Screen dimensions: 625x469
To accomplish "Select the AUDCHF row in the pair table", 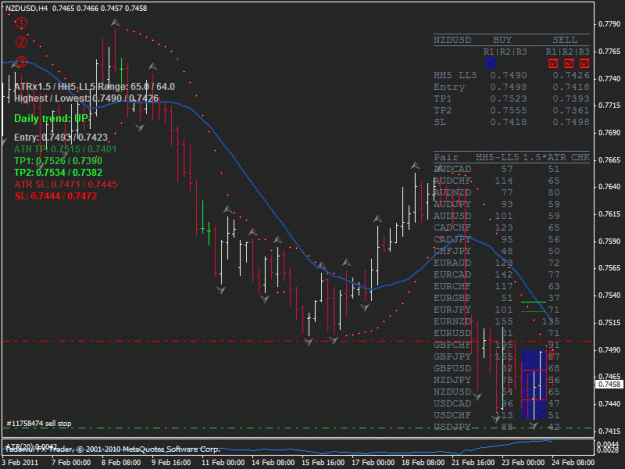I will (497, 181).
